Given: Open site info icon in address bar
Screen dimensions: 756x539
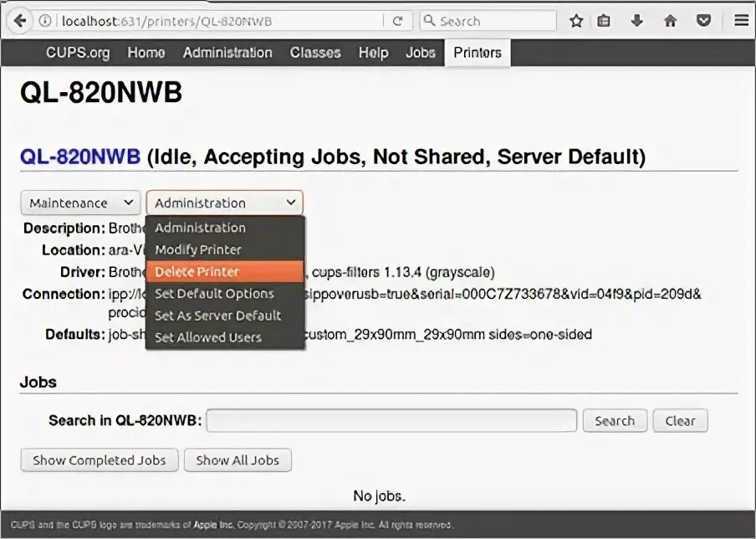Looking at the screenshot, I should [45, 21].
